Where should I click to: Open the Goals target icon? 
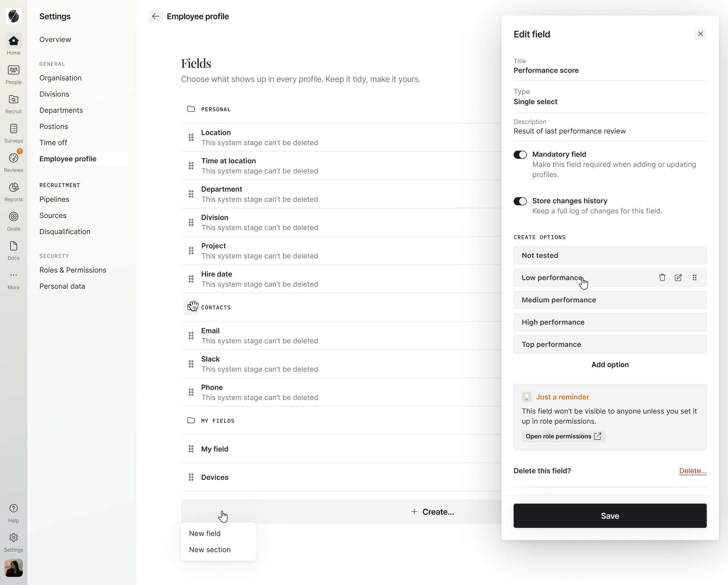coord(13,216)
